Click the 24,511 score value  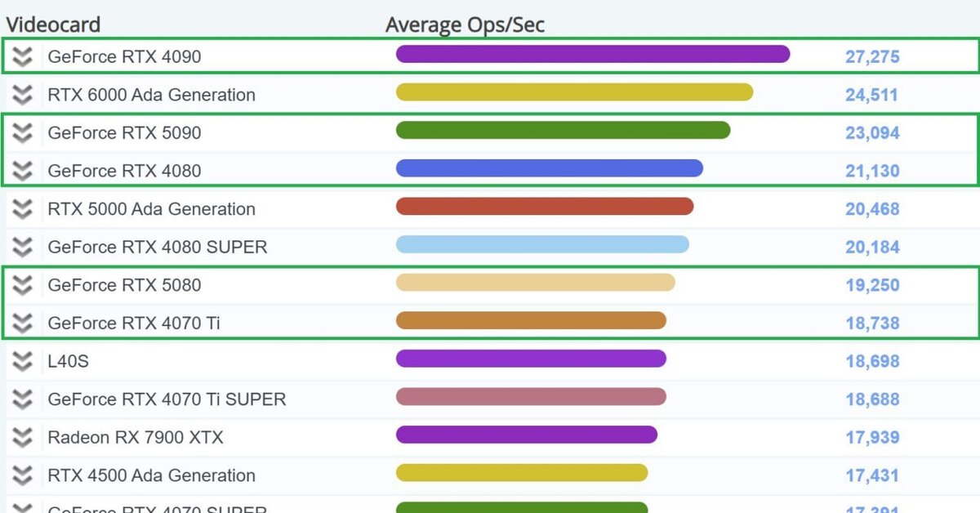point(871,95)
